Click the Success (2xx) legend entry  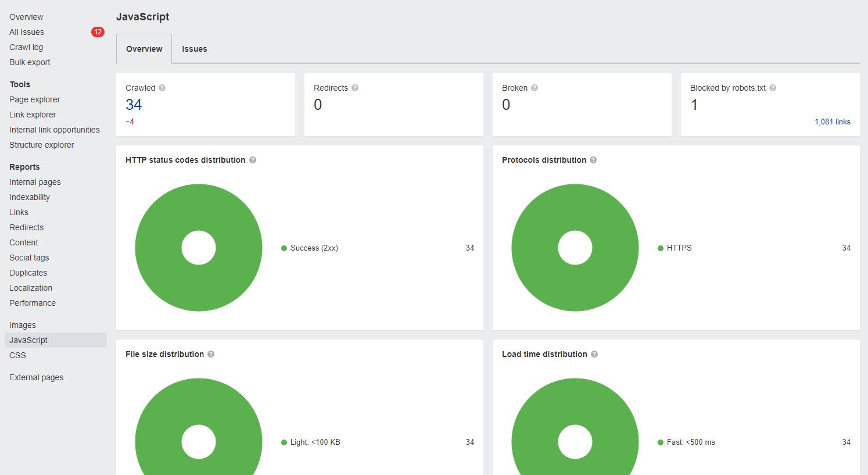click(310, 248)
